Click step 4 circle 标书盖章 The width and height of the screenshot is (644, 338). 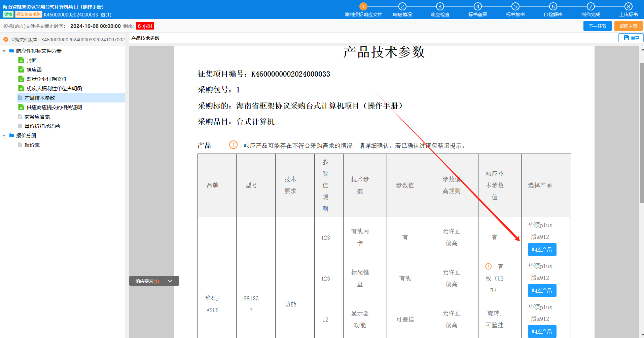click(477, 6)
